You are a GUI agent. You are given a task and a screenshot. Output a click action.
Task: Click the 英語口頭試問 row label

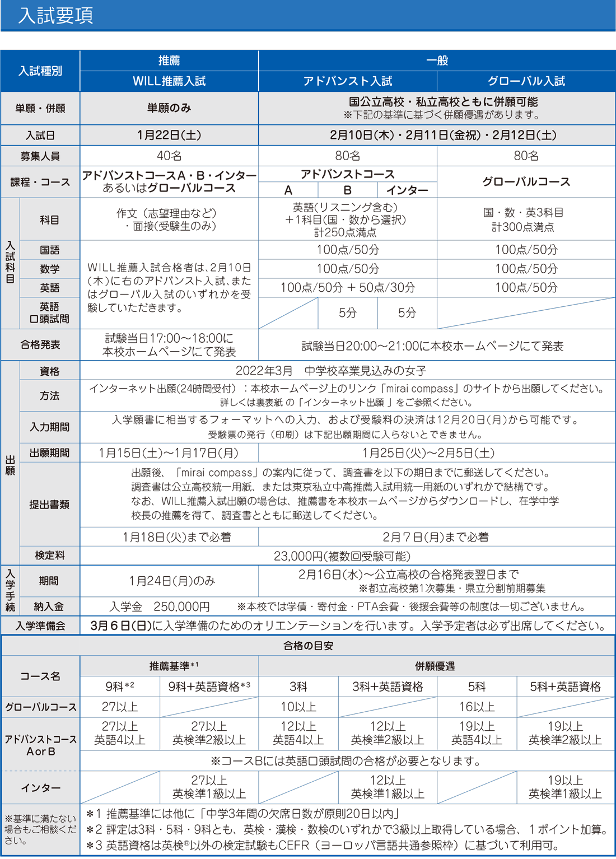tap(50, 312)
